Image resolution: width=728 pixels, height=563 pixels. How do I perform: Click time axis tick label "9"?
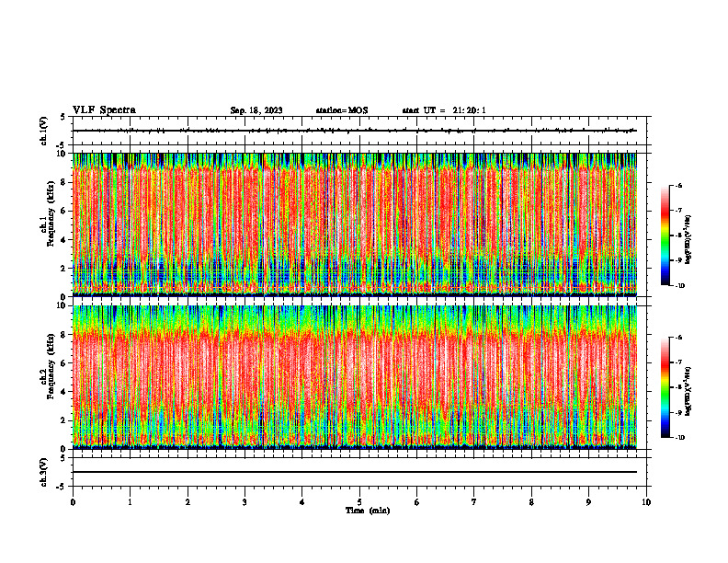[588, 502]
